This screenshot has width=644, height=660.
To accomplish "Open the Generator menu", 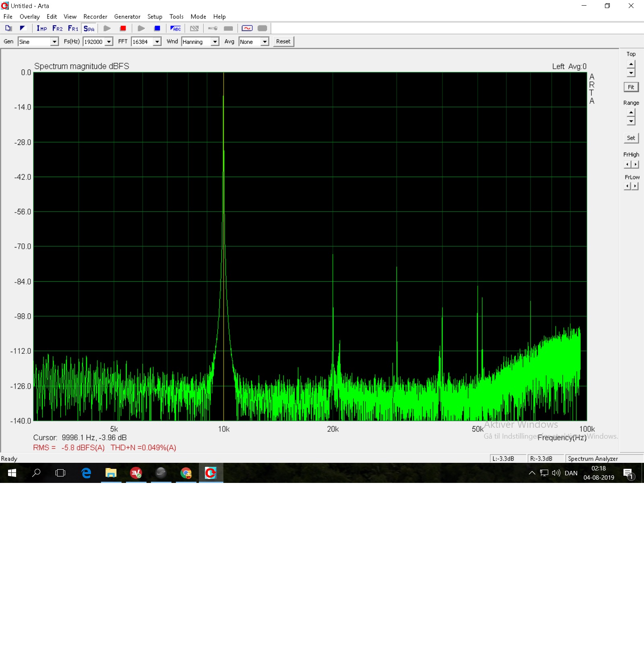I will (x=127, y=16).
